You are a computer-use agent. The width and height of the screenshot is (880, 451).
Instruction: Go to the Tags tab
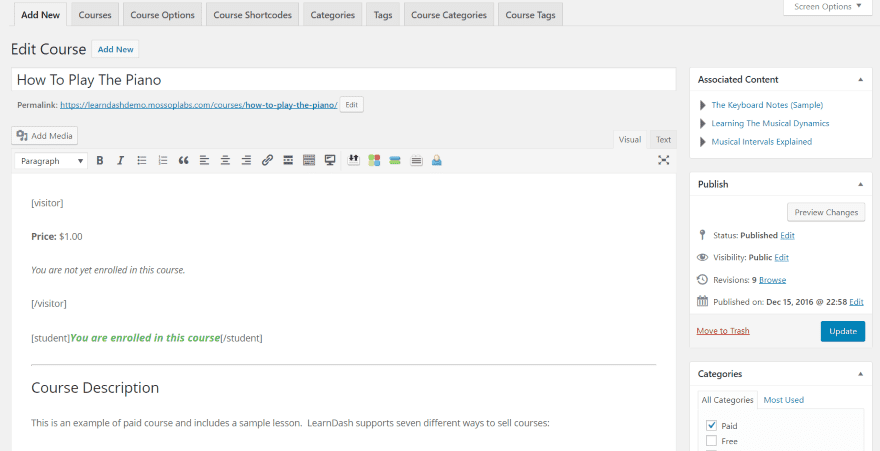(383, 15)
